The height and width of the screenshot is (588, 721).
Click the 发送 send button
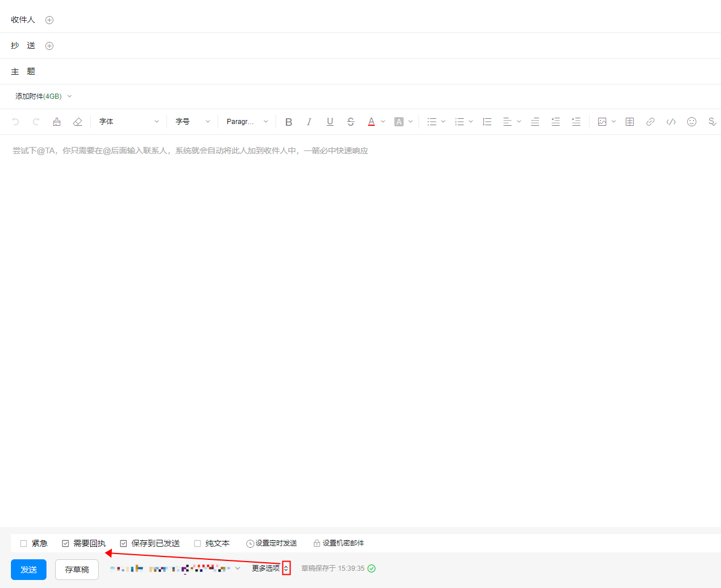(29, 570)
